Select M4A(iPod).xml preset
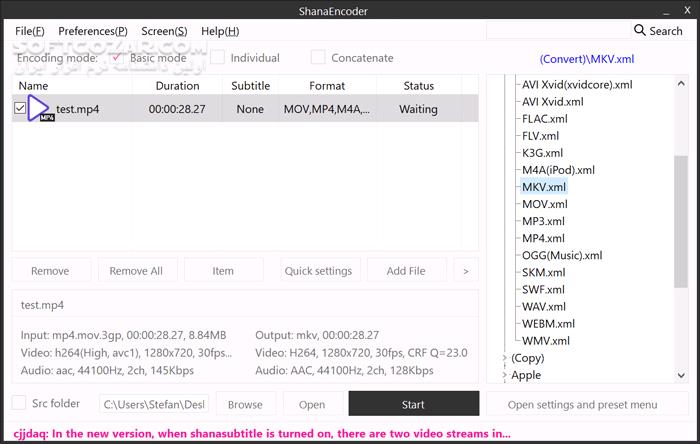Viewport: 700px width, 444px height. coord(558,170)
